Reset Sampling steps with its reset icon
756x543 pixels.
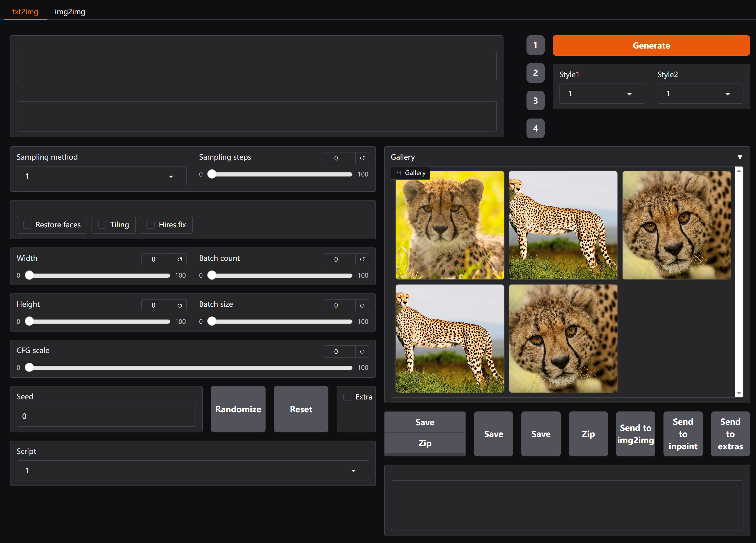[362, 158]
